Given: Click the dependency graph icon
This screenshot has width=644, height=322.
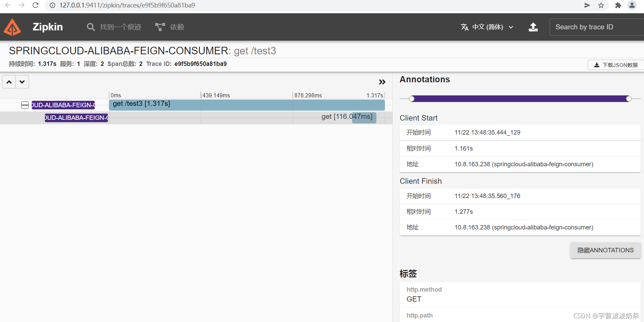Looking at the screenshot, I should click(160, 27).
